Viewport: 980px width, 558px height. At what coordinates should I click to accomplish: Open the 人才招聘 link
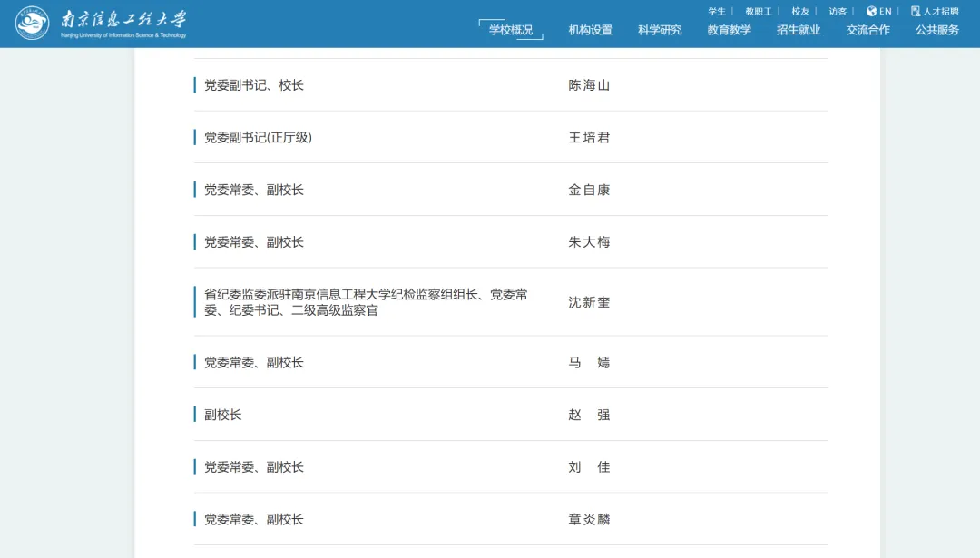(941, 11)
